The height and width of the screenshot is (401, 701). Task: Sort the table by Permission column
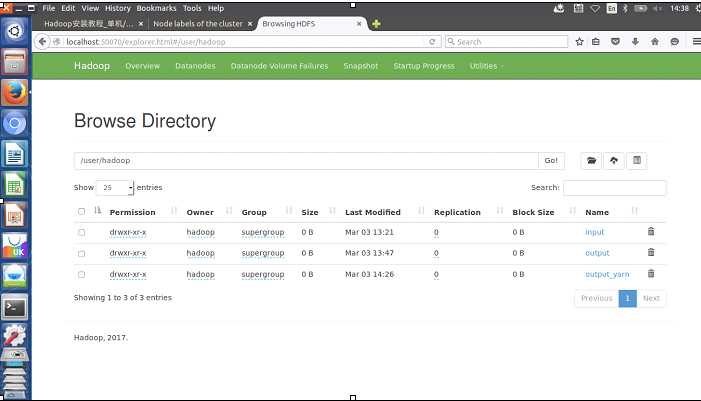coord(132,212)
